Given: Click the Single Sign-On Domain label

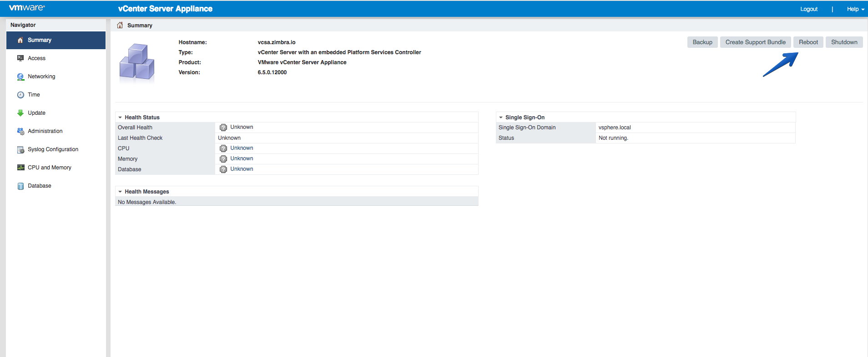Looking at the screenshot, I should tap(527, 127).
